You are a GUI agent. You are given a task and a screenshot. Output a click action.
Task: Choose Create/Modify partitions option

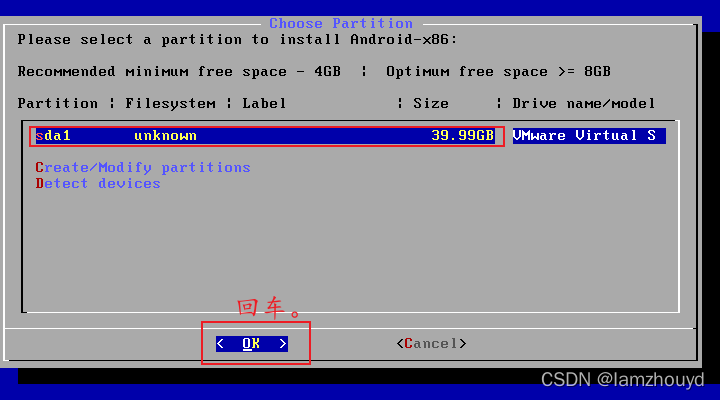[x=143, y=168]
